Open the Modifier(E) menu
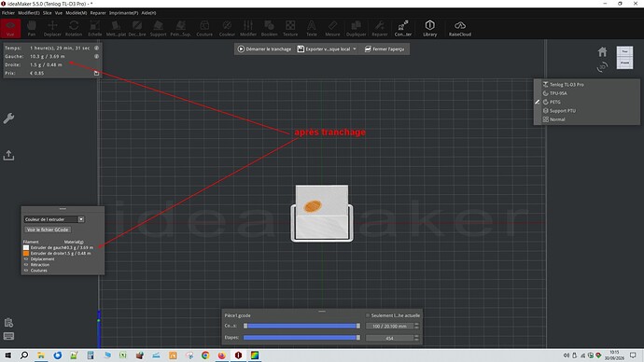The image size is (644, 362). [x=29, y=13]
